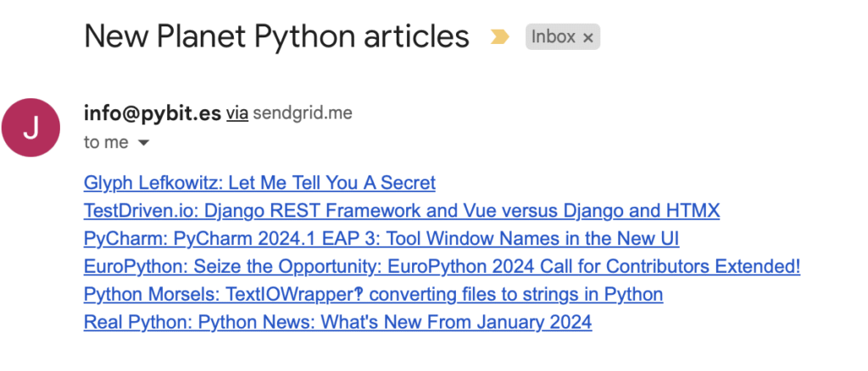Screen dimensions: 868x371
Task: Click the 'to me' recipient text
Action: [x=106, y=142]
